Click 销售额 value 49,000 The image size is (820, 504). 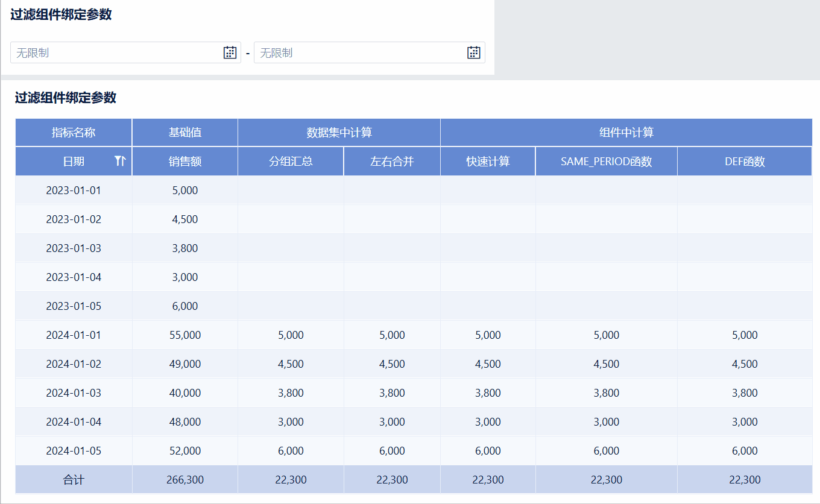tap(185, 364)
